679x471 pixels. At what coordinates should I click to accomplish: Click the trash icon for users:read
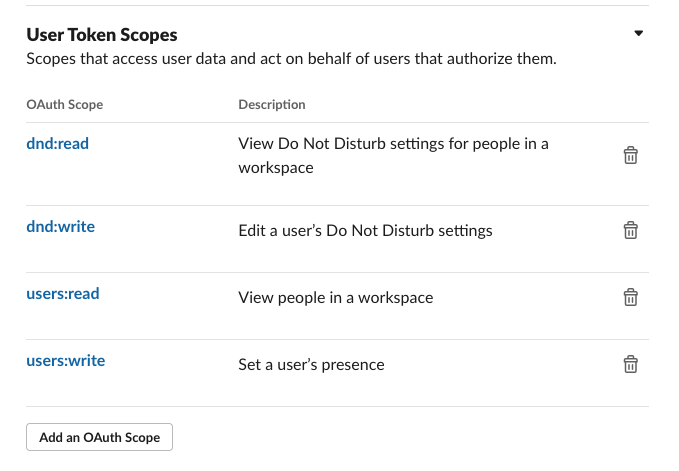click(x=631, y=297)
